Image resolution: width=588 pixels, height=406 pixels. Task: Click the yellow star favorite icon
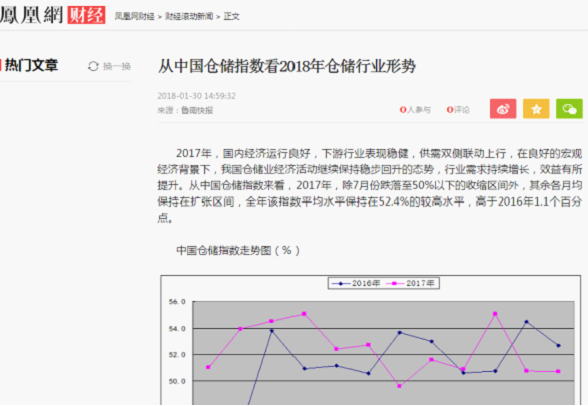pyautogui.click(x=536, y=109)
